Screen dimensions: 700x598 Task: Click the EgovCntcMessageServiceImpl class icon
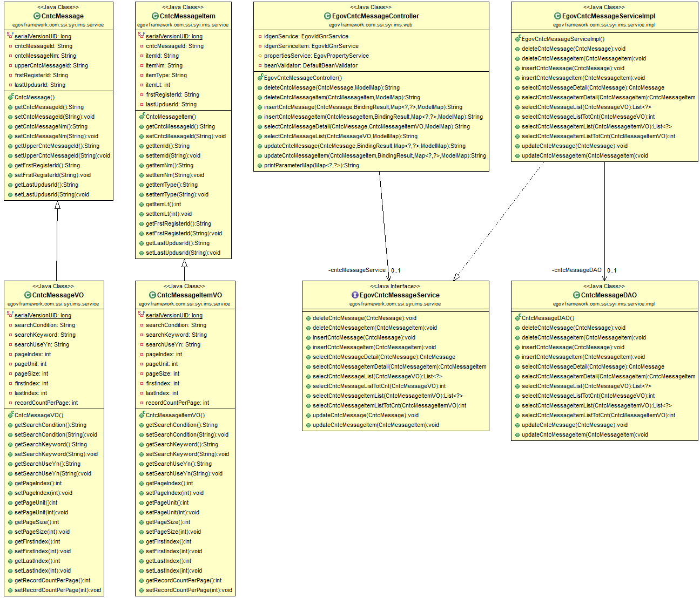[557, 16]
